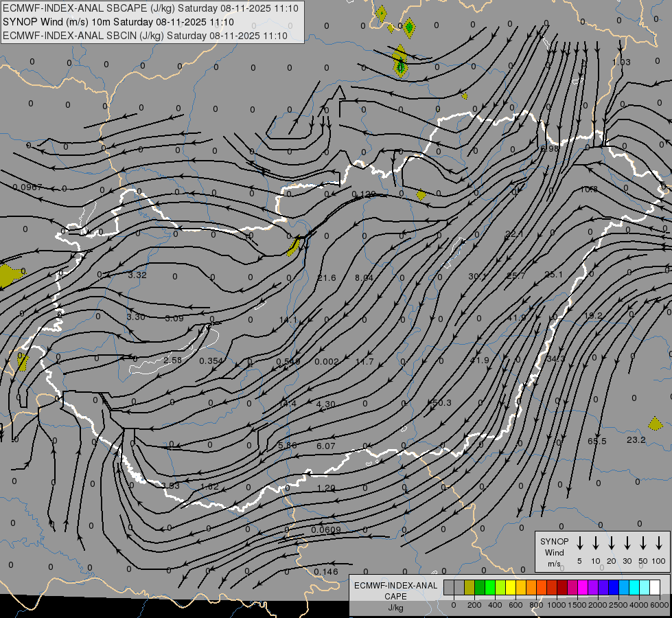Click the 100 m/s wind arrow in legend
Image resolution: width=672 pixels, height=618 pixels.
(659, 543)
